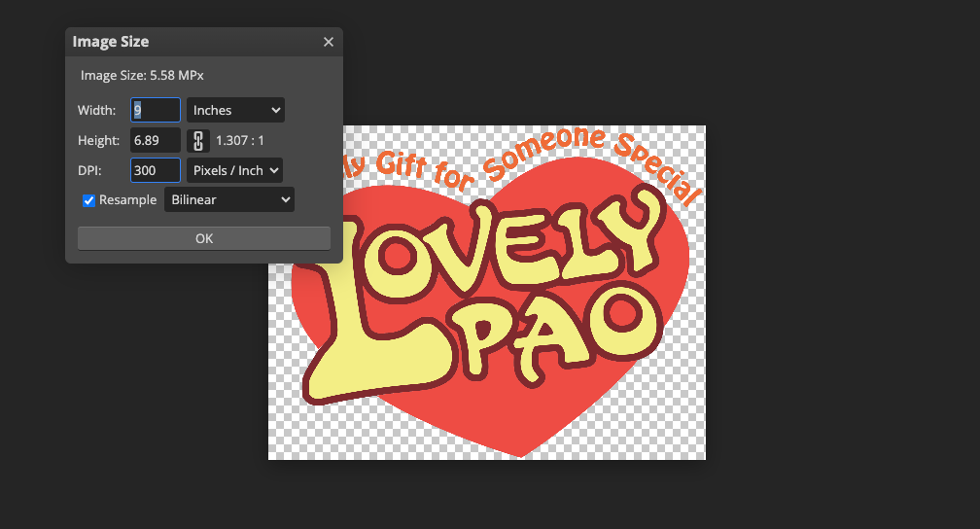Select the DPI field containing 300
The height and width of the screenshot is (529, 980).
pyautogui.click(x=156, y=170)
